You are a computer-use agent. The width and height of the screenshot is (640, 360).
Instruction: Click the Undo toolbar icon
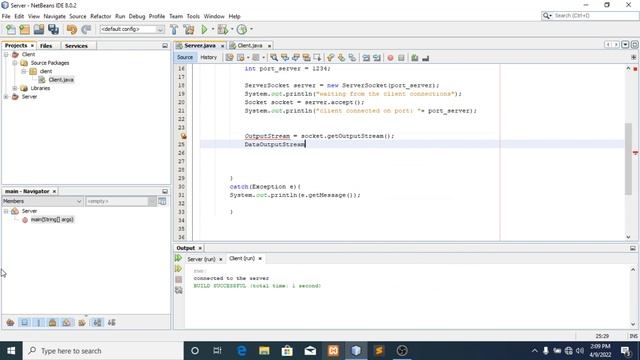tap(71, 29)
